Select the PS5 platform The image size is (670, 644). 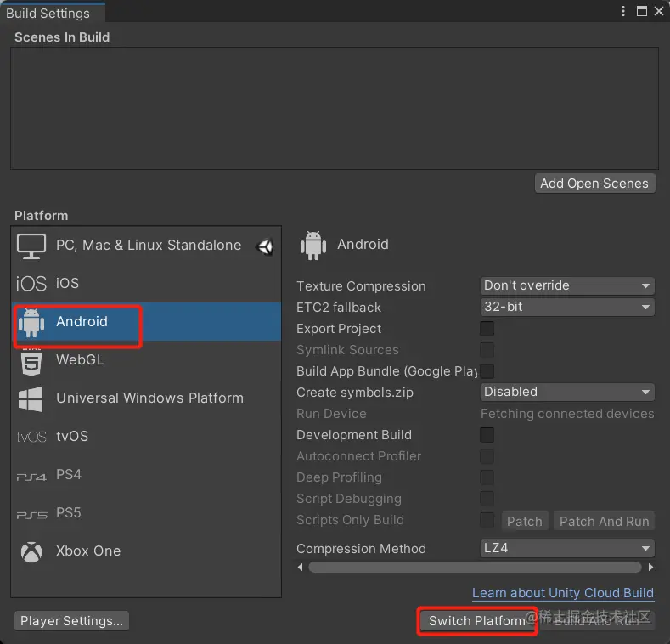[146, 512]
